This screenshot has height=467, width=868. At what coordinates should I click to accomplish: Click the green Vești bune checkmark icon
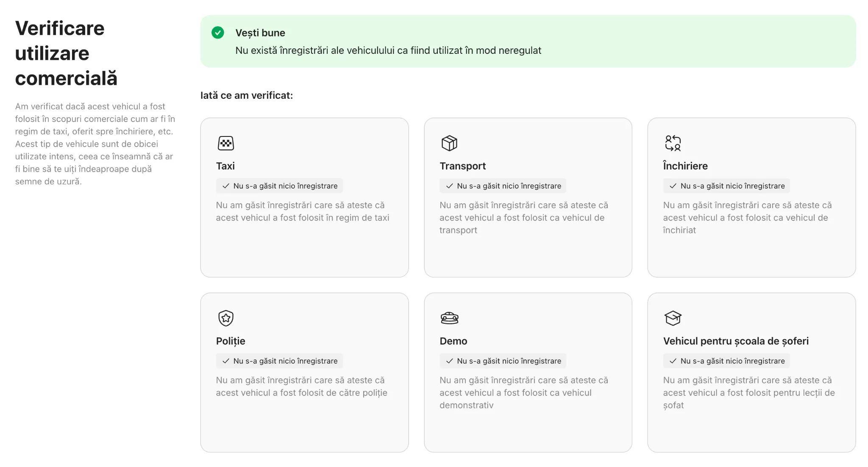tap(218, 33)
